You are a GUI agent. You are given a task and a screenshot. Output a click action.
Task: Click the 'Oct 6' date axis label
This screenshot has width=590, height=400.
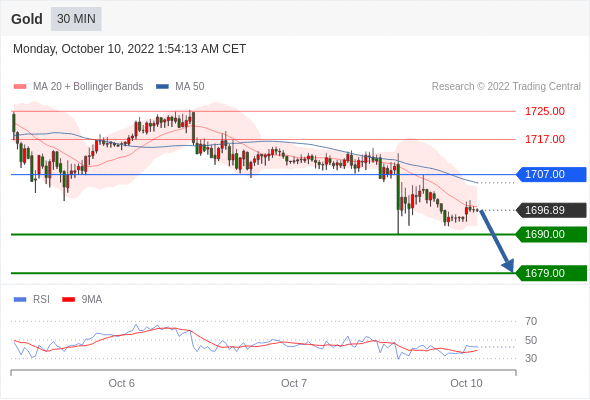pos(122,383)
